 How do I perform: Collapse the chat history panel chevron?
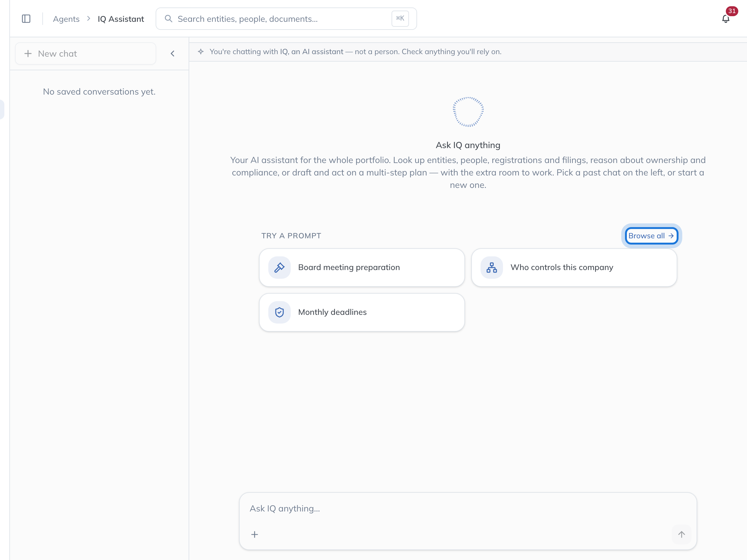point(172,54)
